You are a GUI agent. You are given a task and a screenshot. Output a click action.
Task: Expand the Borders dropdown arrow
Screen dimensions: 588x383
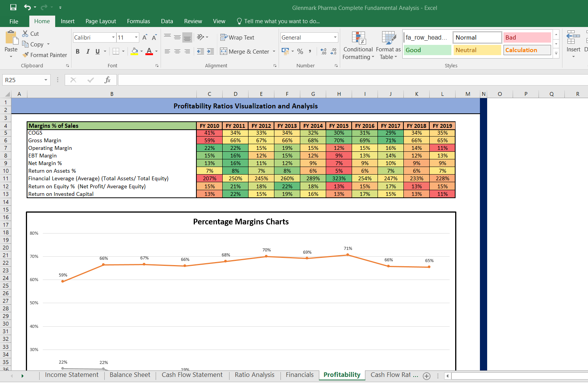(123, 51)
